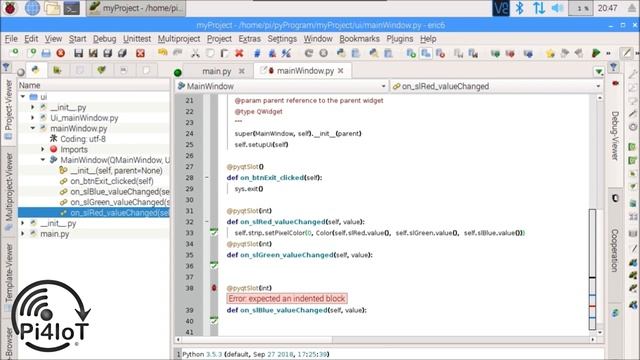Image resolution: width=640 pixels, height=360 pixels.
Task: Open the MainWindow class dropdown
Action: point(282,86)
